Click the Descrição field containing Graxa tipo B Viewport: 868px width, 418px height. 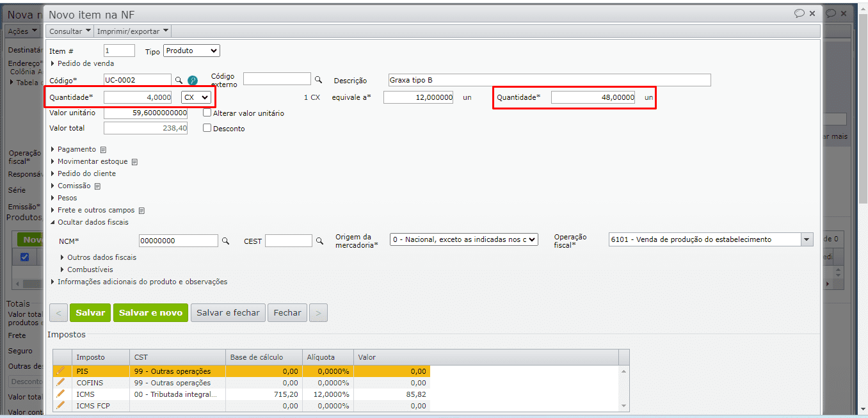click(549, 80)
